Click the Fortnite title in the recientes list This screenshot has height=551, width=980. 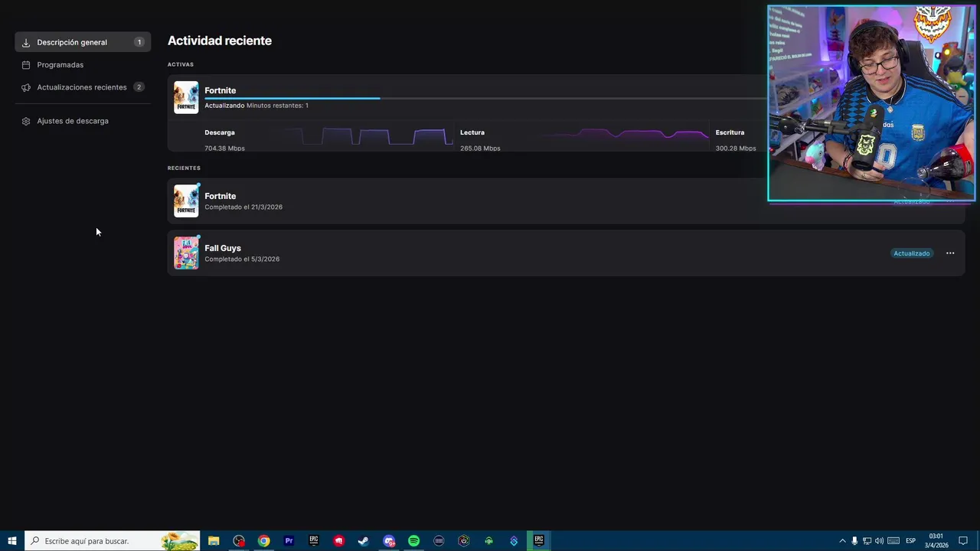tap(220, 196)
